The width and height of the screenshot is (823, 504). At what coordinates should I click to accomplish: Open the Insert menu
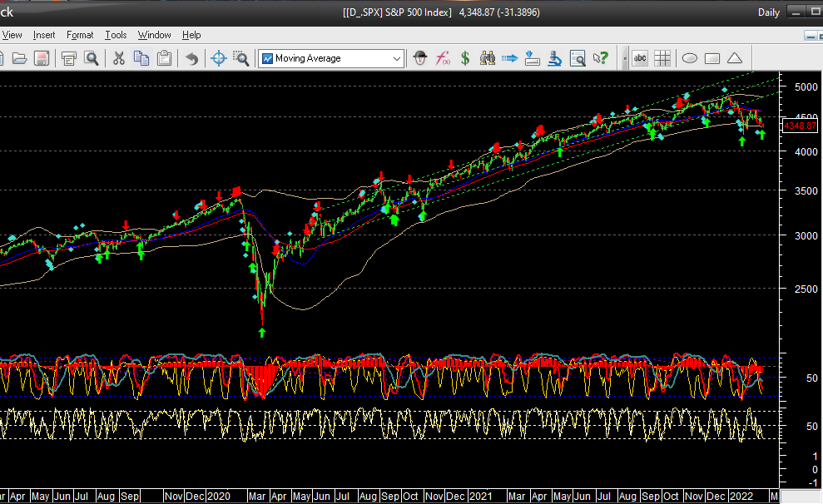point(44,35)
